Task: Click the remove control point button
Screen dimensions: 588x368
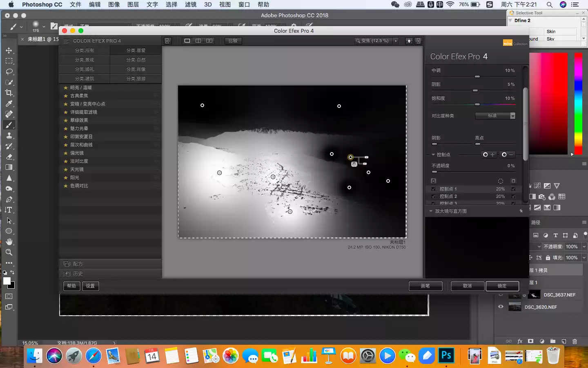Action: [507, 155]
